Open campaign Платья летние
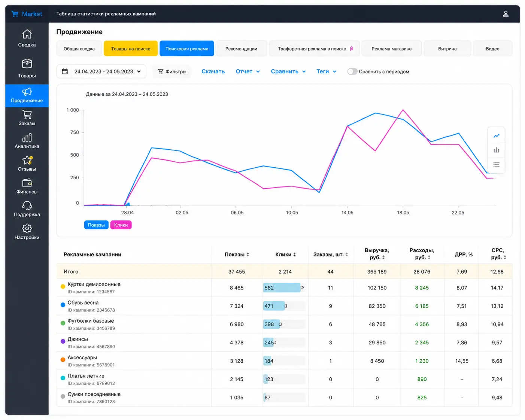525x420 pixels. tap(86, 376)
